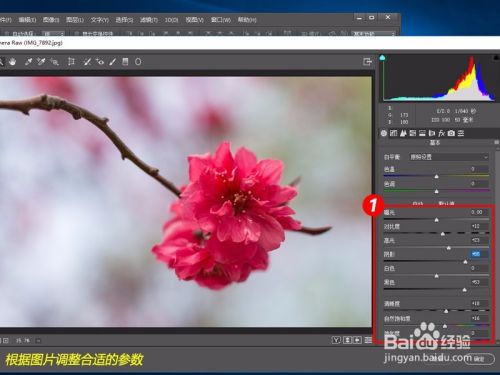Screen dimensions: 500x375
Task: Select the Hand tool in Camera Raw
Action: point(13,62)
